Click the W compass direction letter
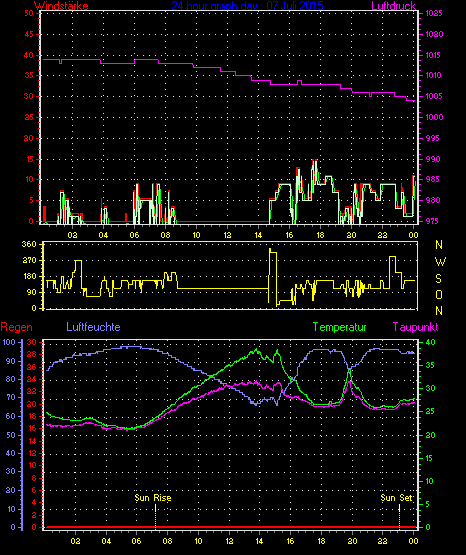 (440, 262)
